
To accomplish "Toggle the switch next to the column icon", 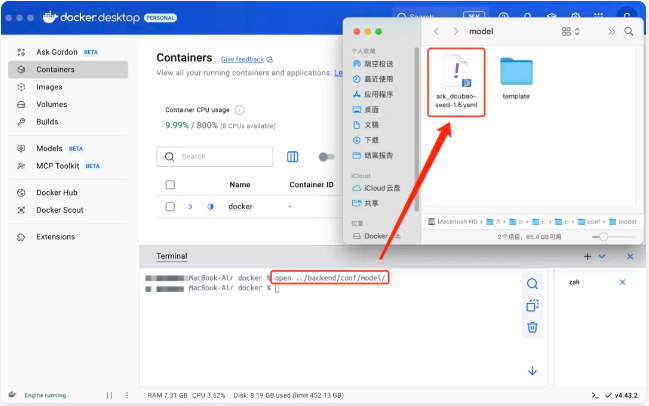I will [x=326, y=157].
